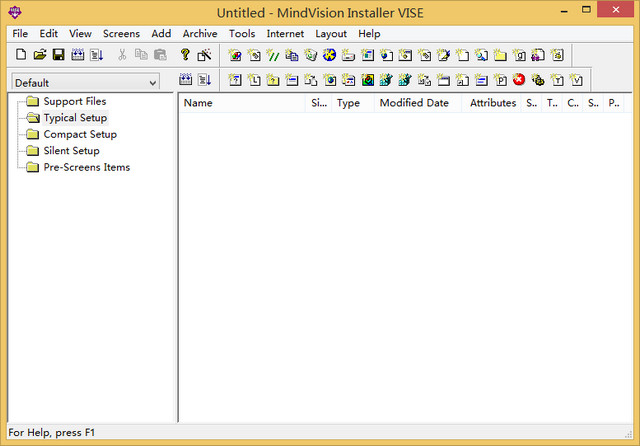Screen dimensions: 640x446
Task: Open the Internet menu
Action: [285, 34]
